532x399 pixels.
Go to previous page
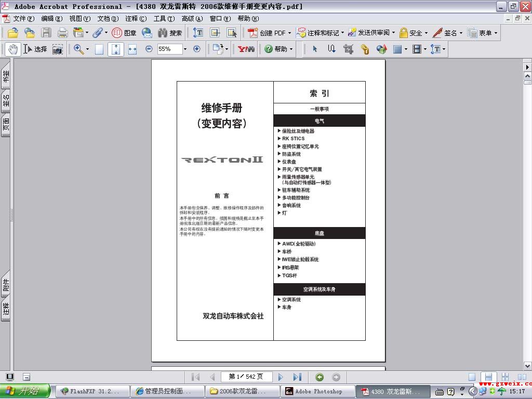212,377
